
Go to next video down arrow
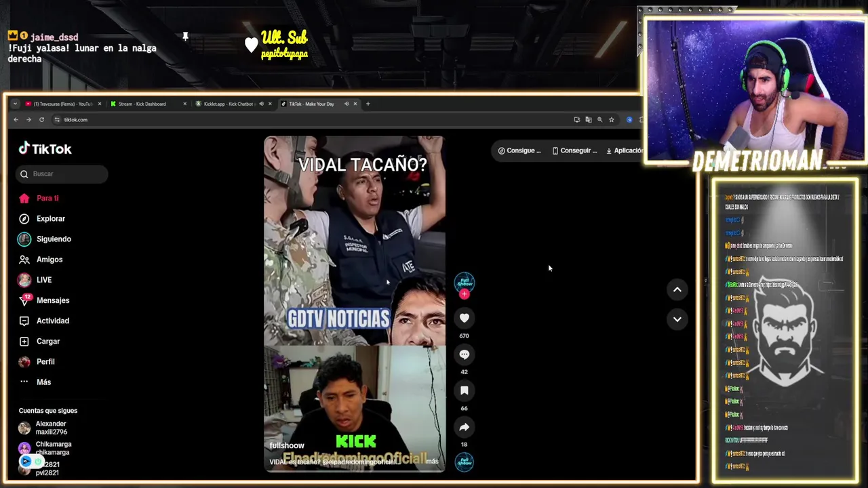[677, 319]
